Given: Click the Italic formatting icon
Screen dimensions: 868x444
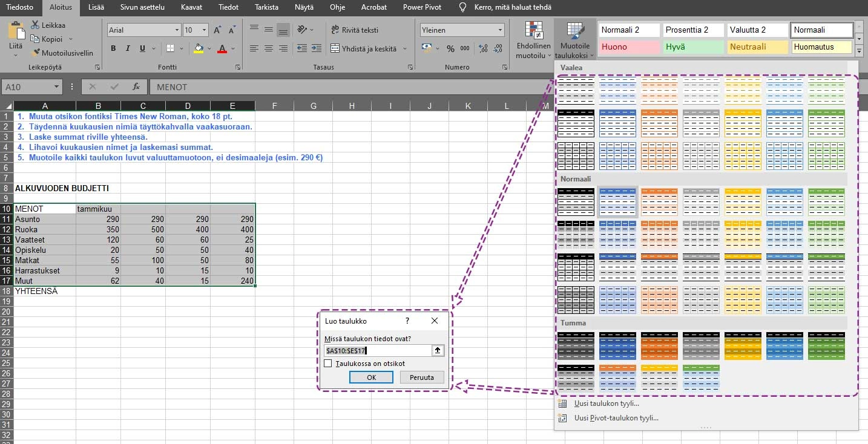Looking at the screenshot, I should 128,48.
